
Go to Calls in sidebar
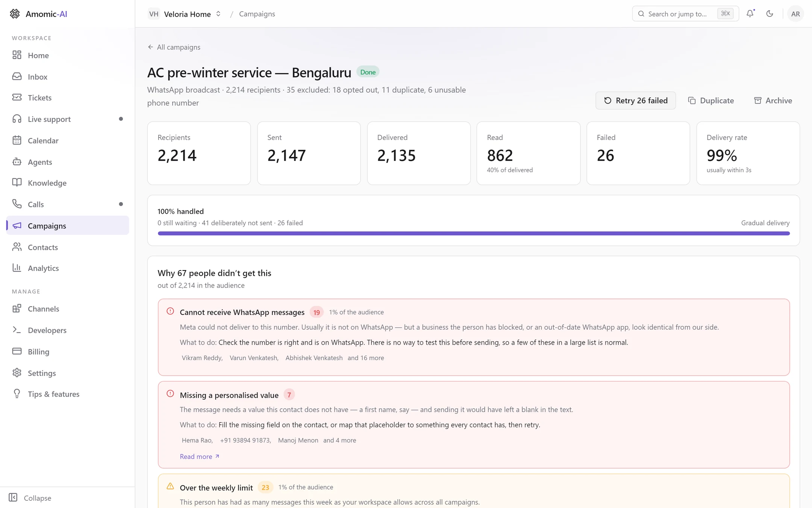click(68, 204)
